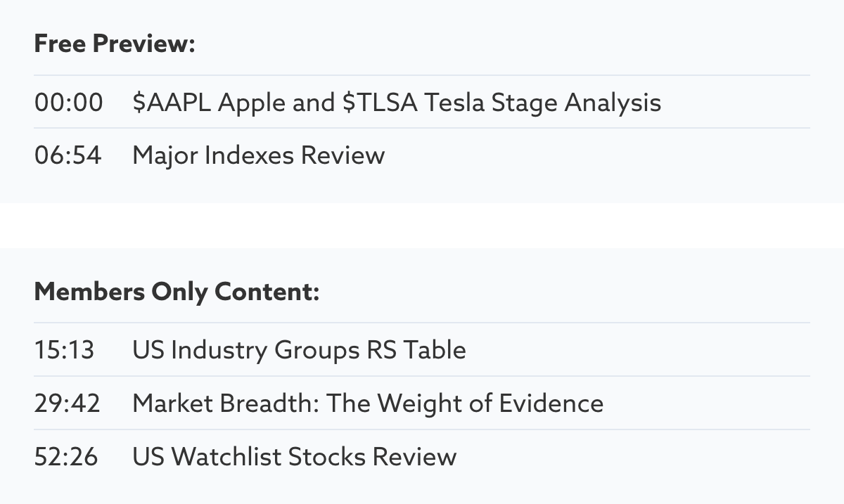Open the Apple and Tesla Stage Analysis chapter

tap(397, 103)
